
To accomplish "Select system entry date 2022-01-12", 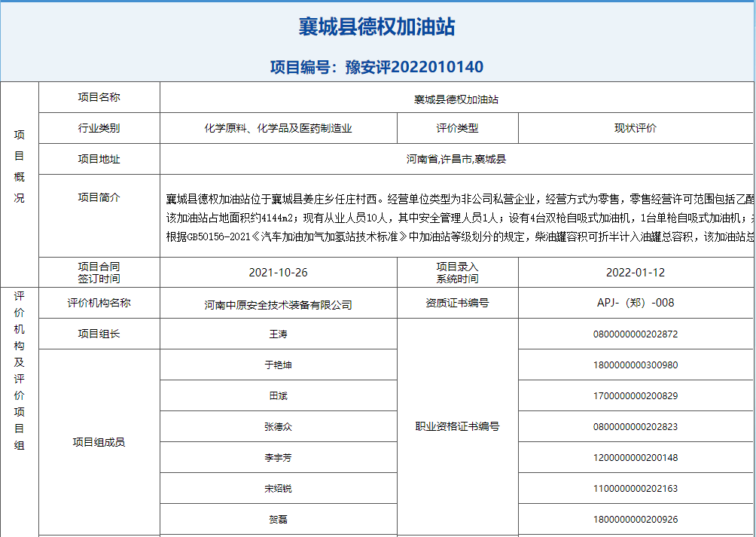I will coord(636,273).
